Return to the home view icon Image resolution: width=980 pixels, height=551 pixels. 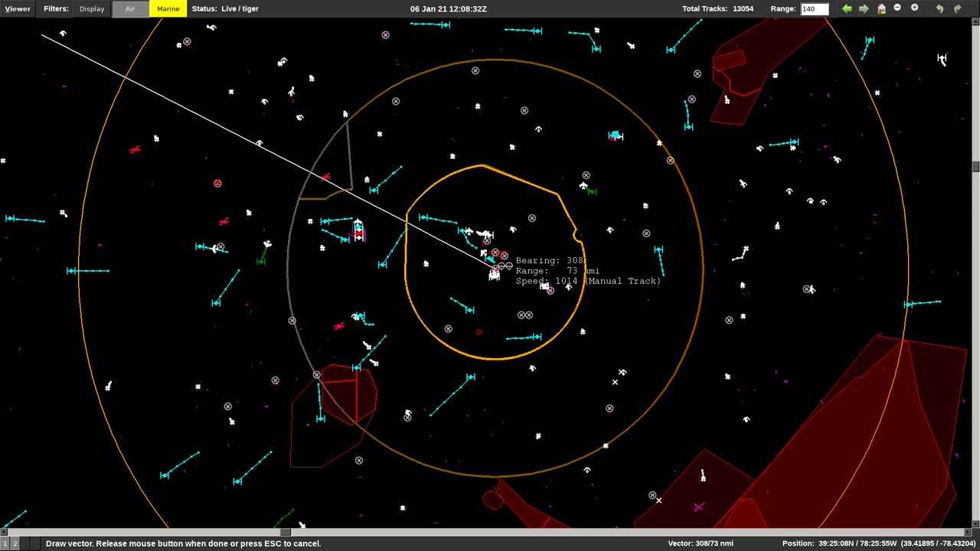point(881,8)
